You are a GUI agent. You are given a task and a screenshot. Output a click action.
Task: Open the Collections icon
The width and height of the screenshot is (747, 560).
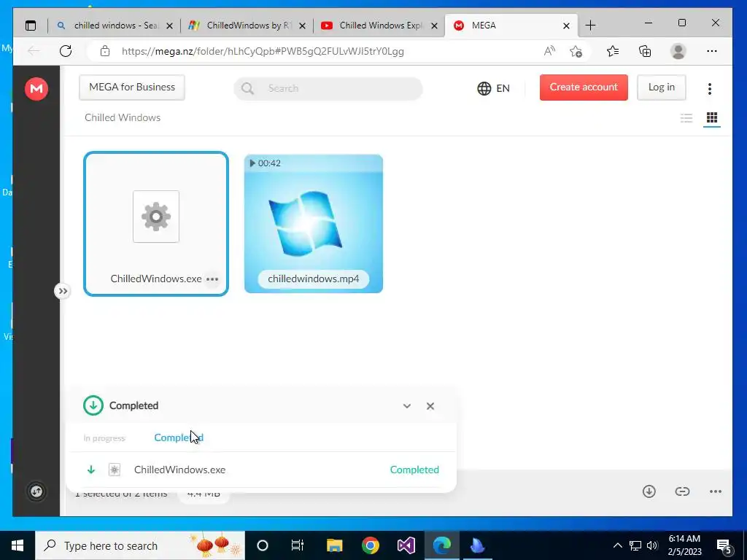click(x=645, y=51)
